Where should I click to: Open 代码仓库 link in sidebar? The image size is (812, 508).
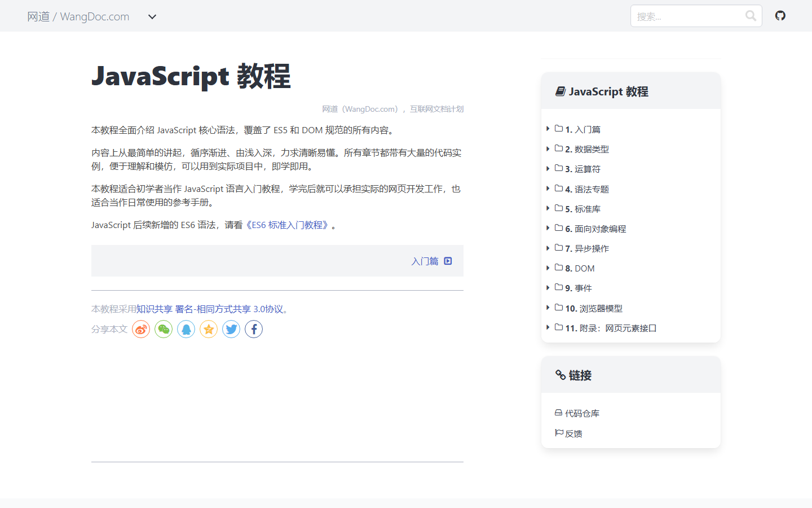point(582,413)
